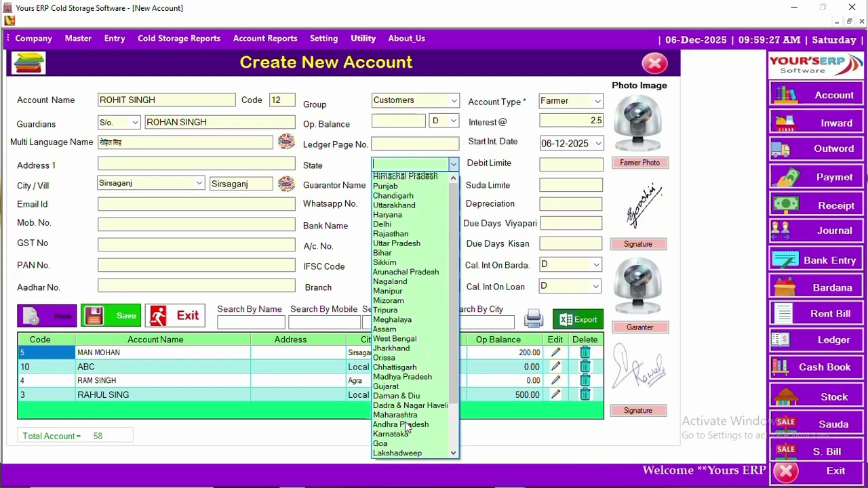
Task: Open the Cal. Int On Barda. dropdown
Action: coord(596,265)
